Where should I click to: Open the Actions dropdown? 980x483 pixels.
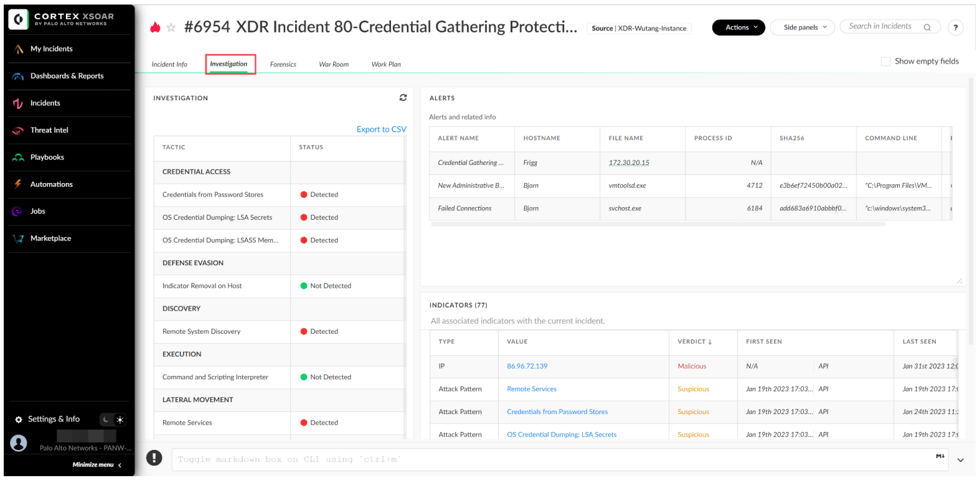738,27
